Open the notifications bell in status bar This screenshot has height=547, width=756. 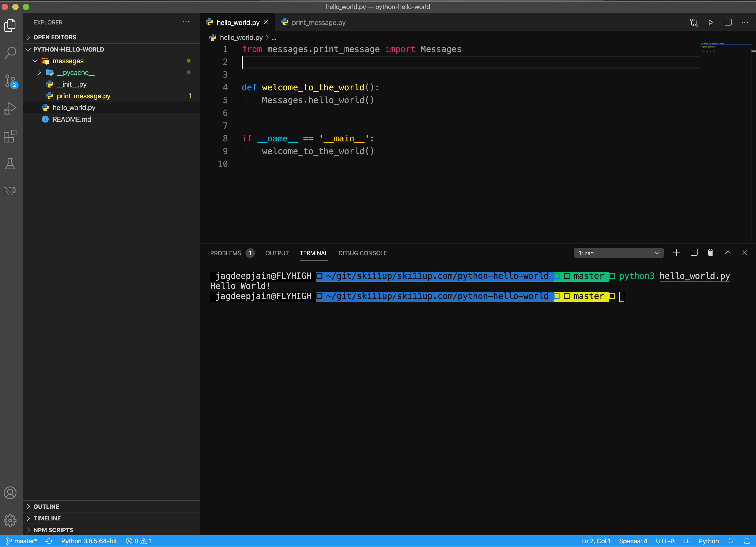tap(747, 541)
